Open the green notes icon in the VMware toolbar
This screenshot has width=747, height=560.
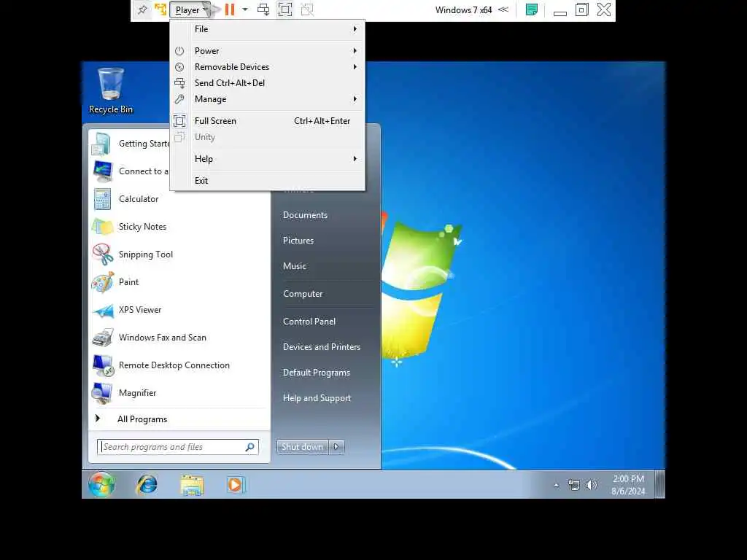532,9
